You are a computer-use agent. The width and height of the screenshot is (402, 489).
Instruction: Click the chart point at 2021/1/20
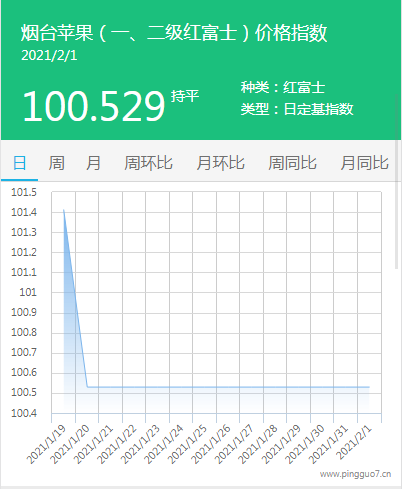pos(87,387)
